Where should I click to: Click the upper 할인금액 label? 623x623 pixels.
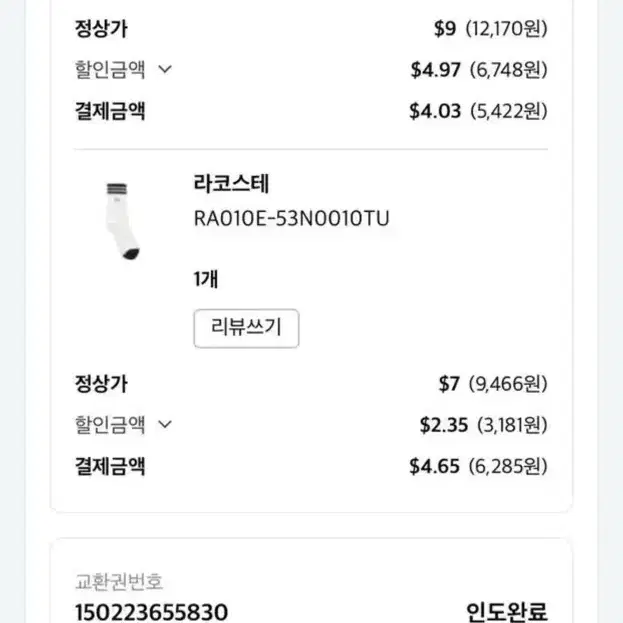110,70
